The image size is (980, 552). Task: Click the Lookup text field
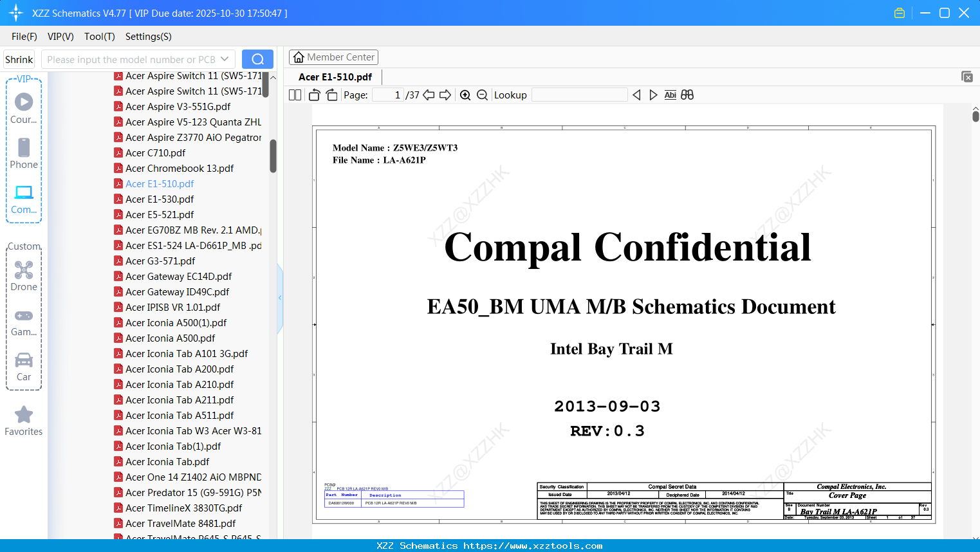coord(580,95)
